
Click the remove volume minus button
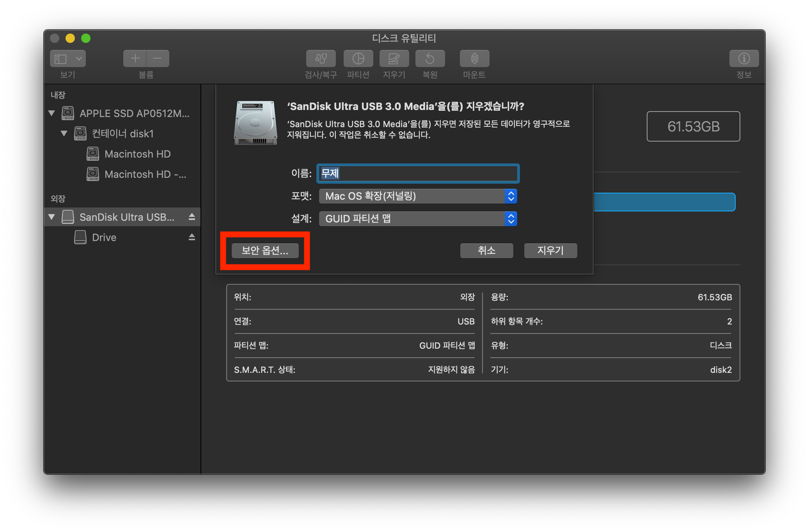coord(158,59)
